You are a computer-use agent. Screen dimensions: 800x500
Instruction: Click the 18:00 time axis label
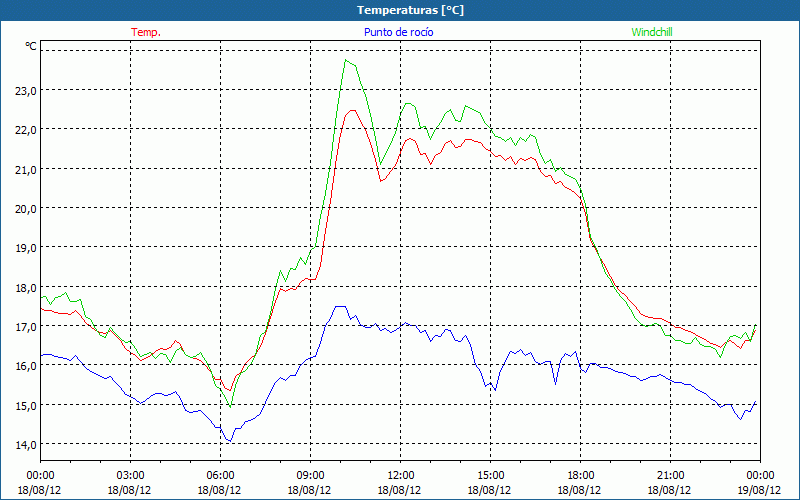pos(581,476)
